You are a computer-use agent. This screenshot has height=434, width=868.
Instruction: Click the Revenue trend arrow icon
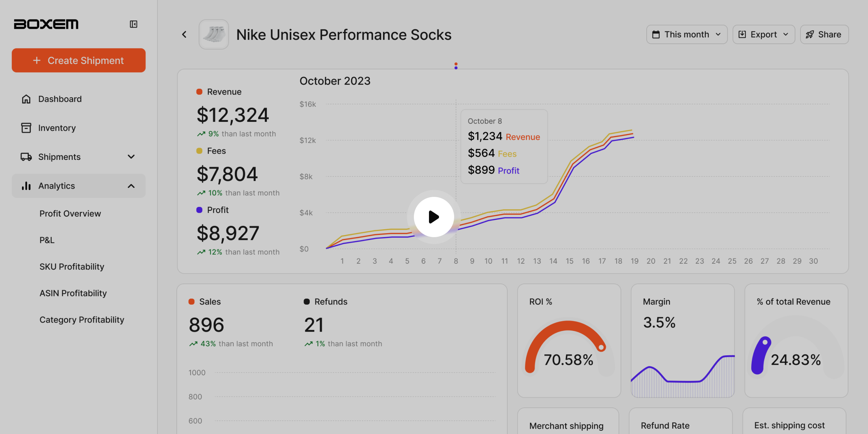(201, 134)
